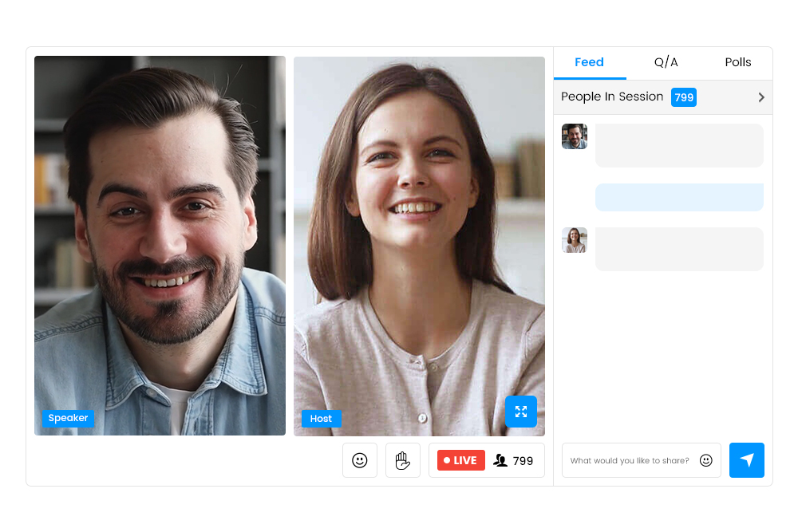798x532 pixels.
Task: Click the light blue chat message bubble
Action: click(679, 197)
